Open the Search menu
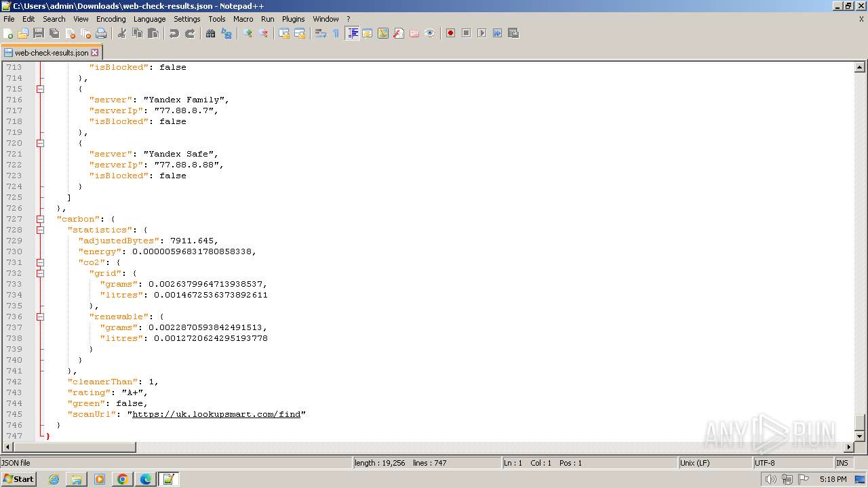868x488 pixels. [x=54, y=19]
